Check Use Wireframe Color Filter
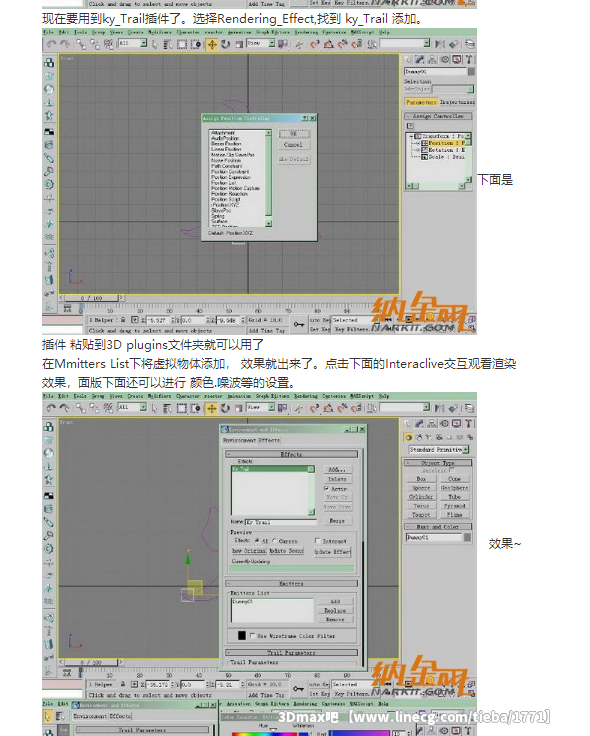590x736 pixels. [253, 636]
